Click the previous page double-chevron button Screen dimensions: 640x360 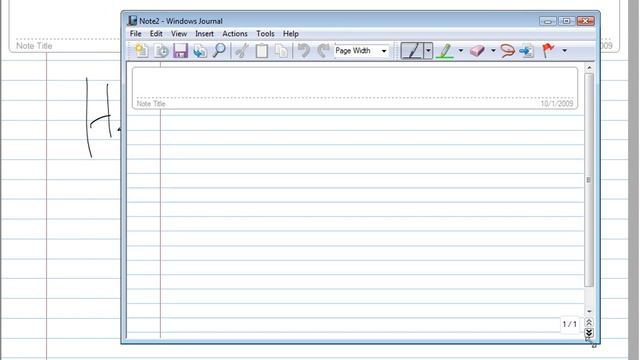pos(589,322)
